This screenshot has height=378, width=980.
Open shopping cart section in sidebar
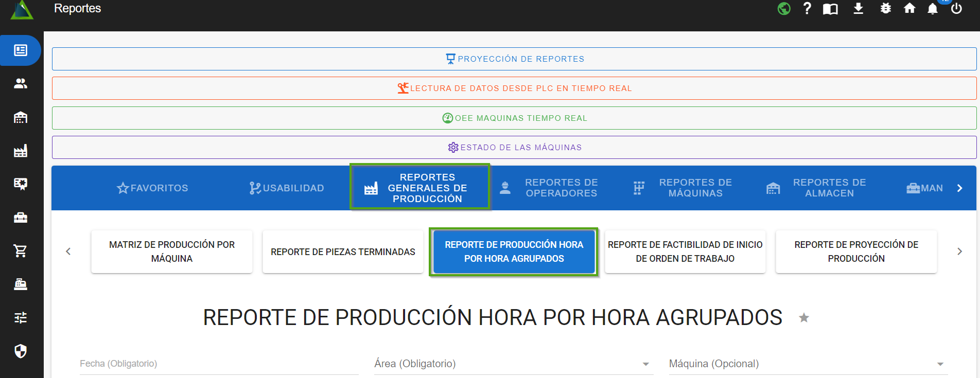click(21, 251)
